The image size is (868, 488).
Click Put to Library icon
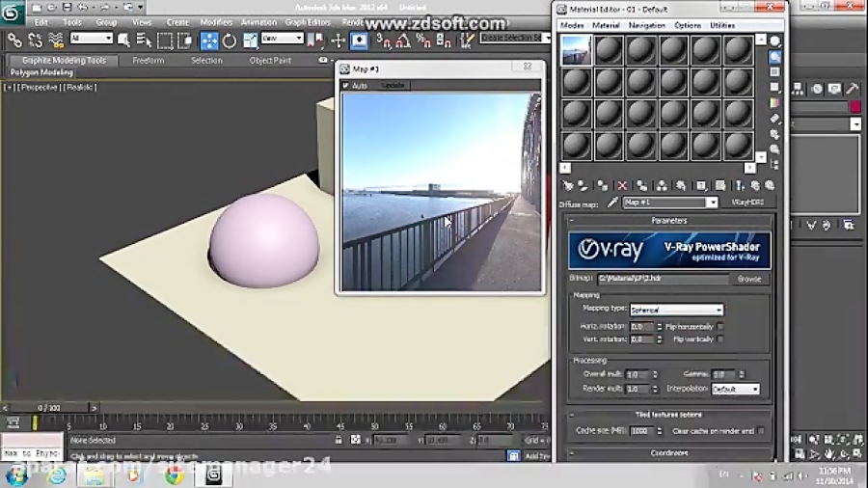point(681,186)
